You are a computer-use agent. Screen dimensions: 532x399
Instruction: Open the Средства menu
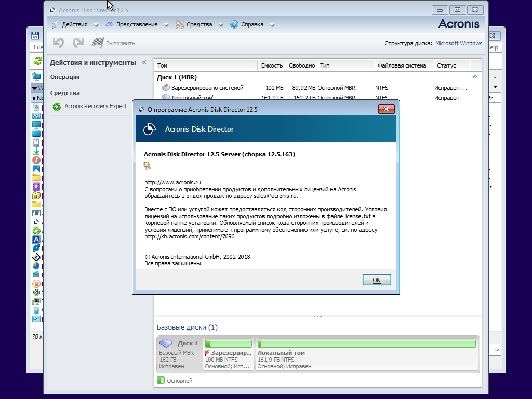tap(199, 24)
